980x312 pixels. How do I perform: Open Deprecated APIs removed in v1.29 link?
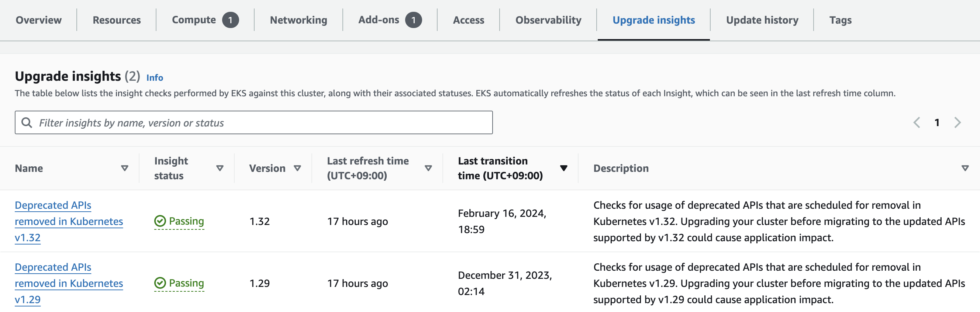pos(69,283)
